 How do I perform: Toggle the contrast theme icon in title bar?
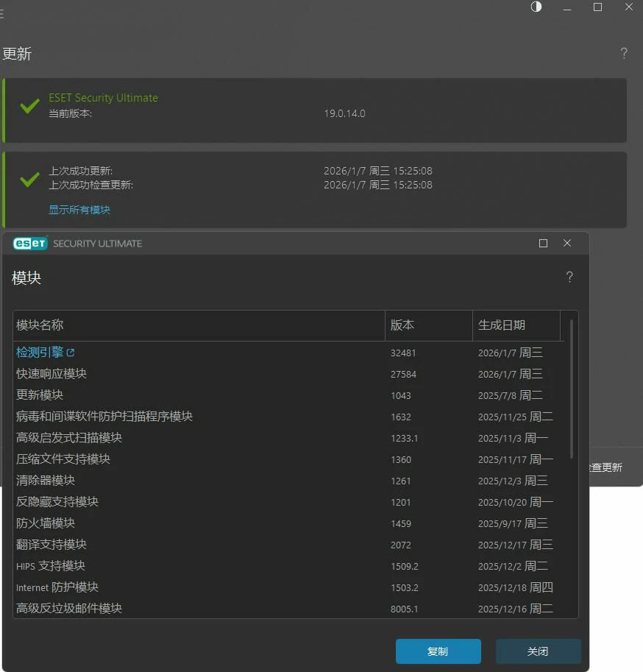click(x=536, y=7)
